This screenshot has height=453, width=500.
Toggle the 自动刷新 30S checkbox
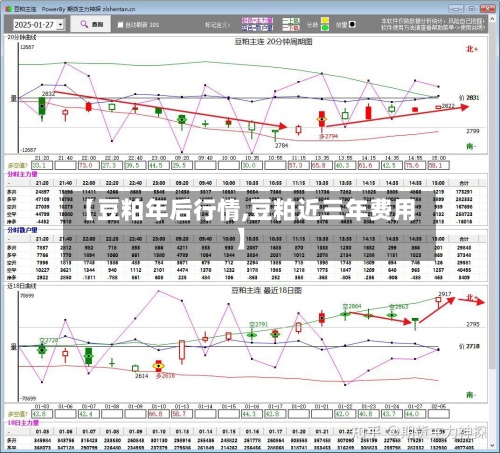[x=120, y=24]
